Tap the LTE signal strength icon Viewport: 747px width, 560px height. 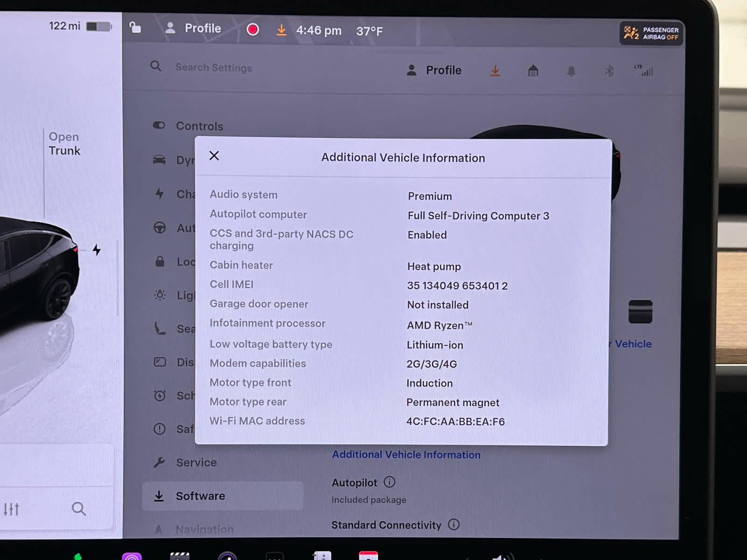tap(644, 70)
